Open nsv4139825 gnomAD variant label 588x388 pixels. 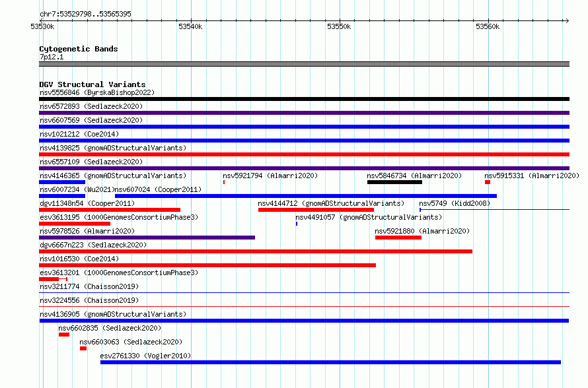click(x=113, y=148)
